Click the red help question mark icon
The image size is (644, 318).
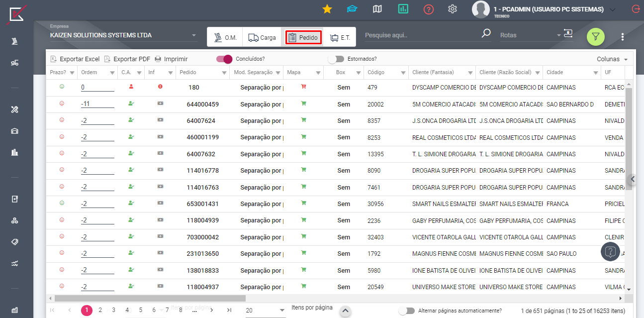click(429, 9)
